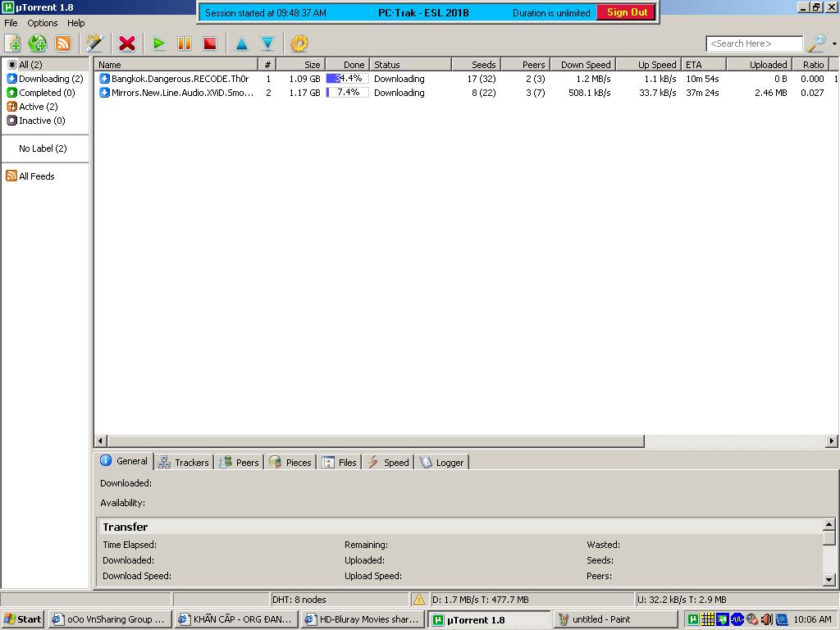Image resolution: width=840 pixels, height=630 pixels.
Task: Move torrent down in queue
Action: pyautogui.click(x=267, y=43)
